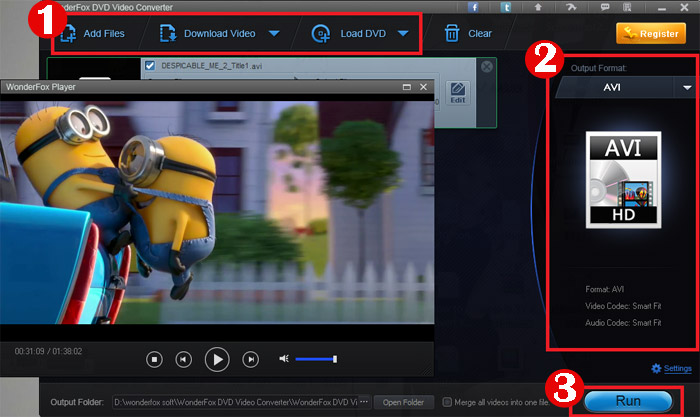The image size is (700, 417).
Task: Maximize the WonderFox Player window
Action: pyautogui.click(x=407, y=87)
